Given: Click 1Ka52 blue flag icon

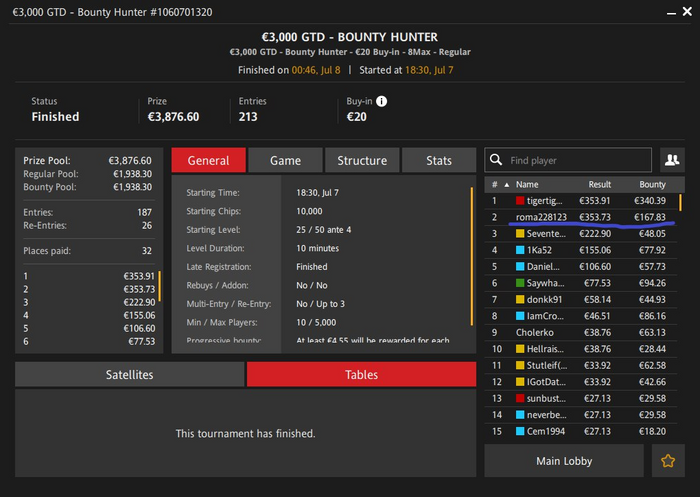Looking at the screenshot, I should 520,250.
